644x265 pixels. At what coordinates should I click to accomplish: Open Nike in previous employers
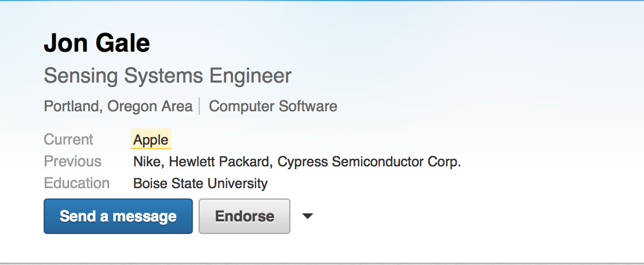147,162
